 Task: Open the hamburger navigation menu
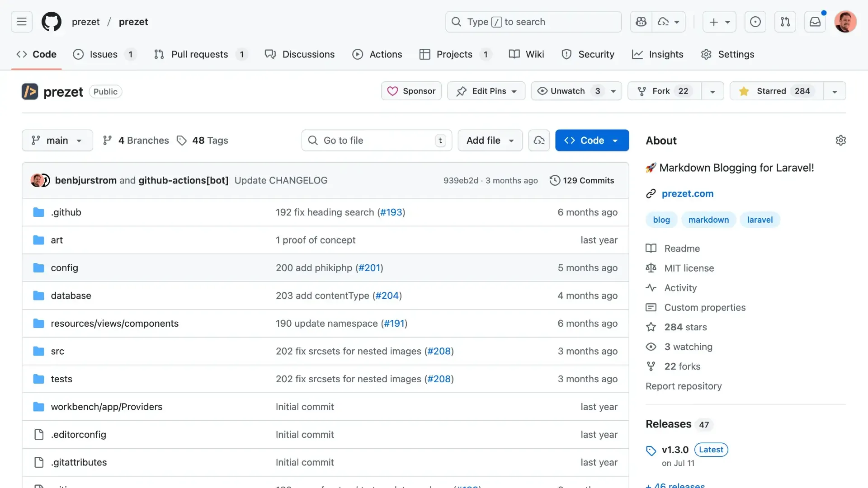click(x=22, y=22)
